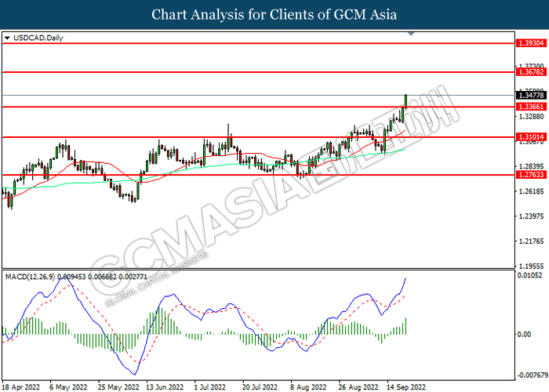Screen dimensions: 549x392
Task: Click the 8 Aug 2022 date label
Action: 308,387
